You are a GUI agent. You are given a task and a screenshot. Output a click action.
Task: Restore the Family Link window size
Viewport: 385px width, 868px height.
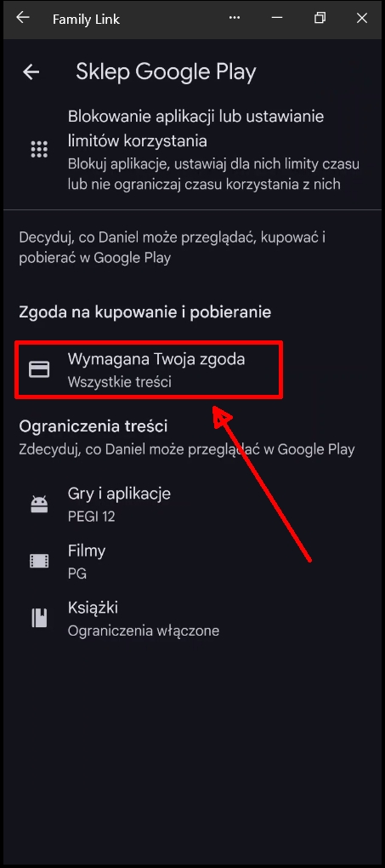(x=320, y=18)
